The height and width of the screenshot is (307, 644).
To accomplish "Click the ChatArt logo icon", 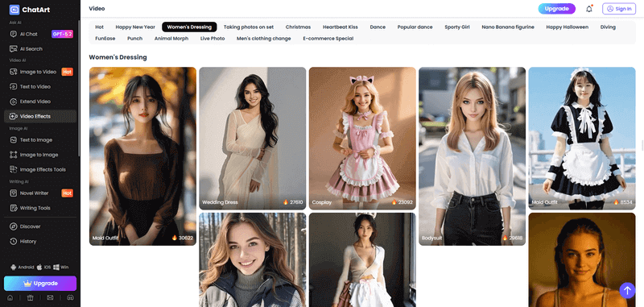I will click(x=14, y=10).
